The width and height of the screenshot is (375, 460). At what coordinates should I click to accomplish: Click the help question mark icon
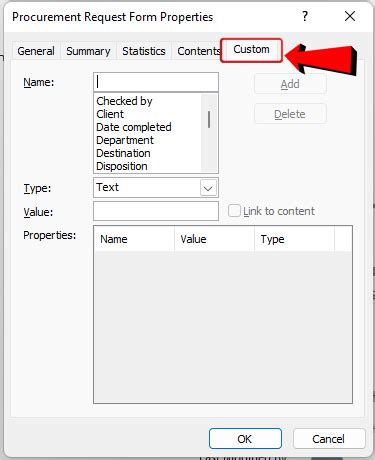pyautogui.click(x=305, y=16)
